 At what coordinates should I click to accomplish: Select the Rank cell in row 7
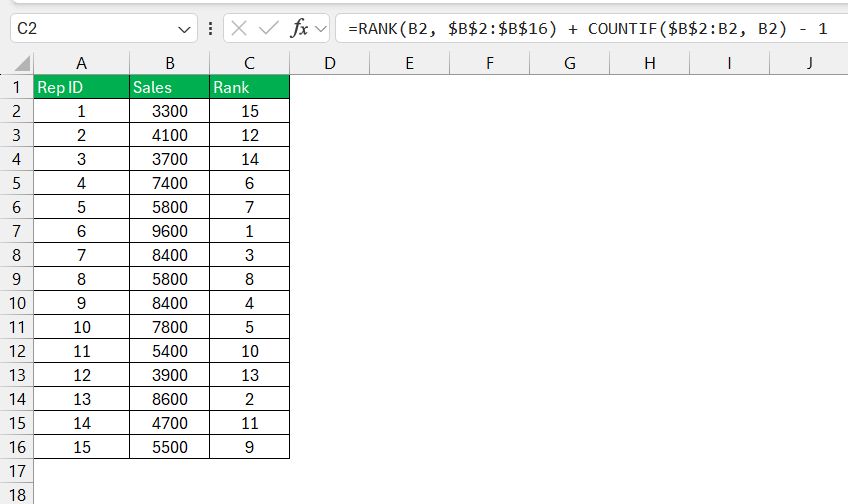coord(249,231)
